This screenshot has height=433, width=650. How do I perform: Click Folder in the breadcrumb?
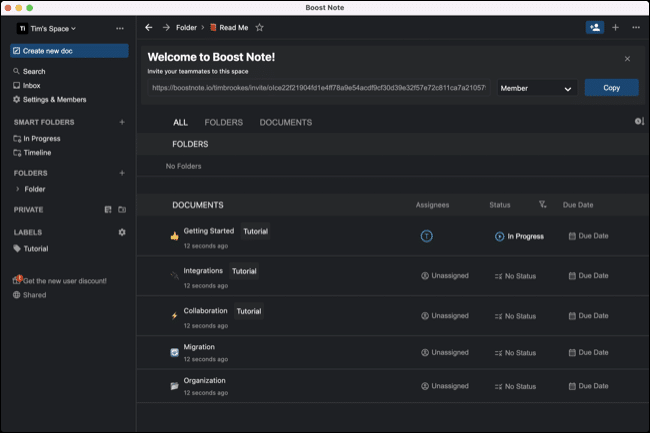[x=187, y=28]
